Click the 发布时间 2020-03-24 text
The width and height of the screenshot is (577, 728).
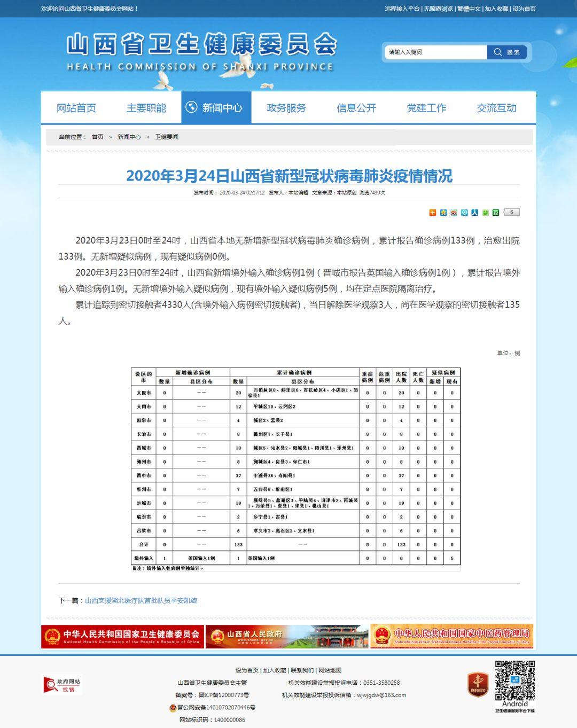[x=229, y=193]
